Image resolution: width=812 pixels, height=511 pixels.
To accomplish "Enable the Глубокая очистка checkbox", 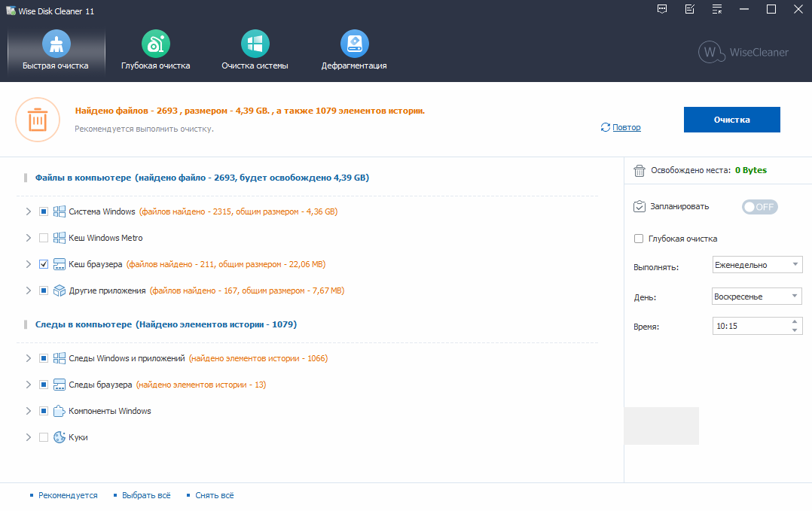I will click(639, 239).
